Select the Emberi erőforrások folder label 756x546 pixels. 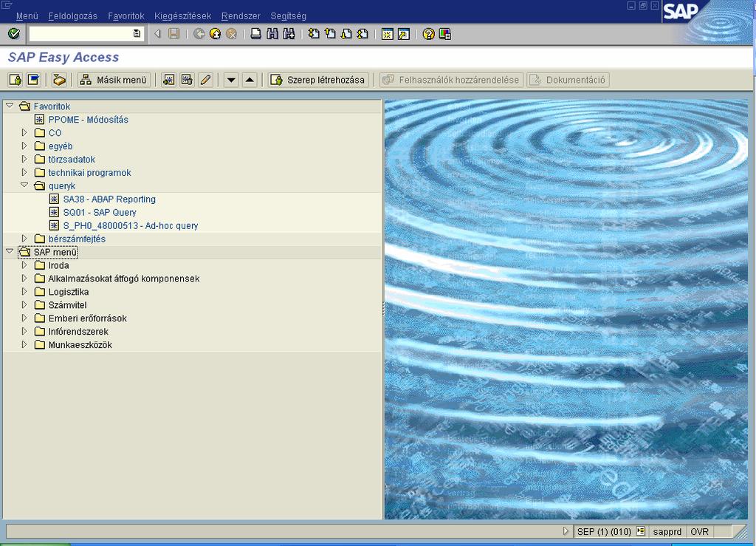[88, 318]
